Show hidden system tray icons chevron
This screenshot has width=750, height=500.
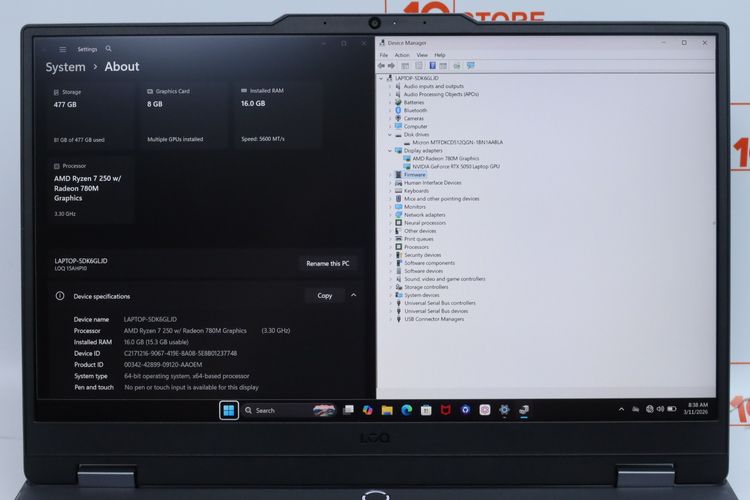pyautogui.click(x=621, y=409)
